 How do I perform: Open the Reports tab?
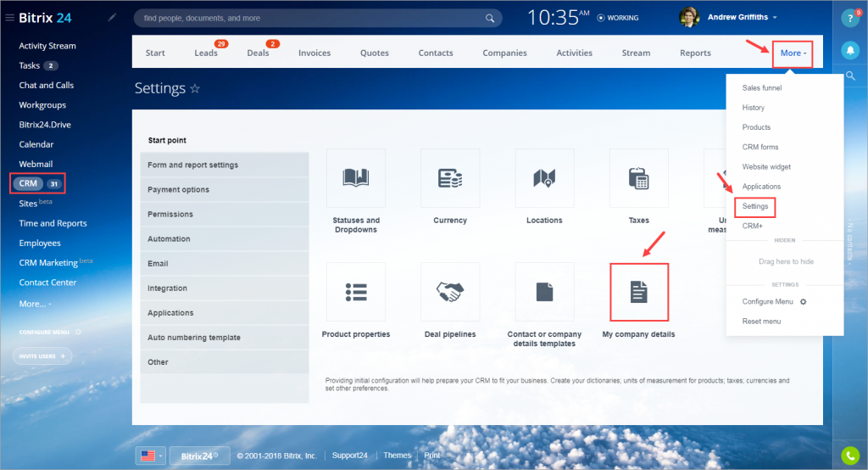695,53
